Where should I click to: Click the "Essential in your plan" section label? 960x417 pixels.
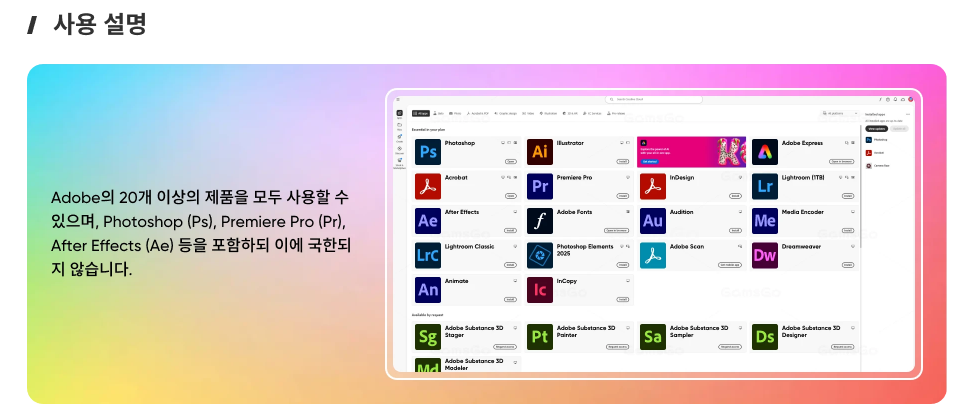[428, 130]
